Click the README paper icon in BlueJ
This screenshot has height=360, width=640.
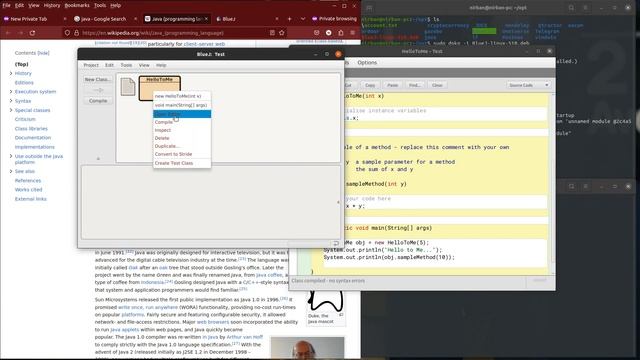[128, 87]
